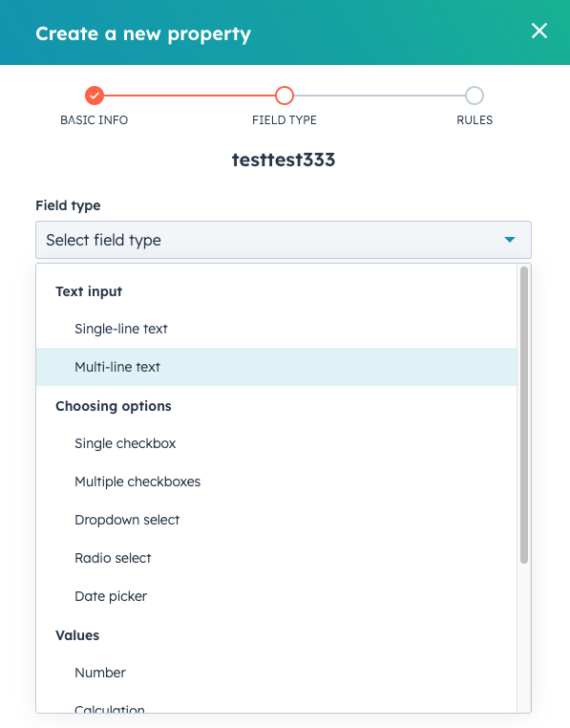The height and width of the screenshot is (728, 570).
Task: Select Multiple checkboxes field type
Action: pos(276,482)
